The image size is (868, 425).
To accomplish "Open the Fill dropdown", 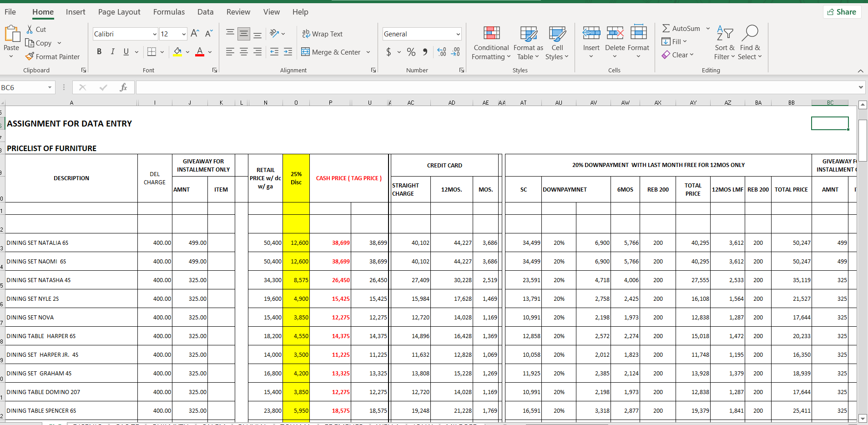I will [674, 41].
